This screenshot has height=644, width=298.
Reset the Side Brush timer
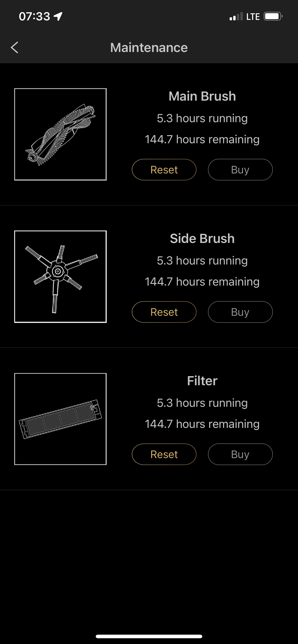(164, 312)
